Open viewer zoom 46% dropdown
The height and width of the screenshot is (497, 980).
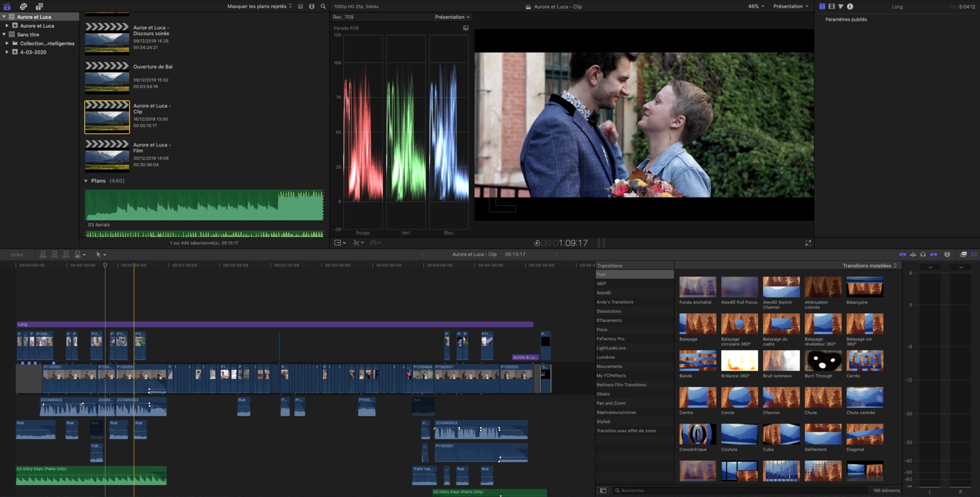(756, 7)
